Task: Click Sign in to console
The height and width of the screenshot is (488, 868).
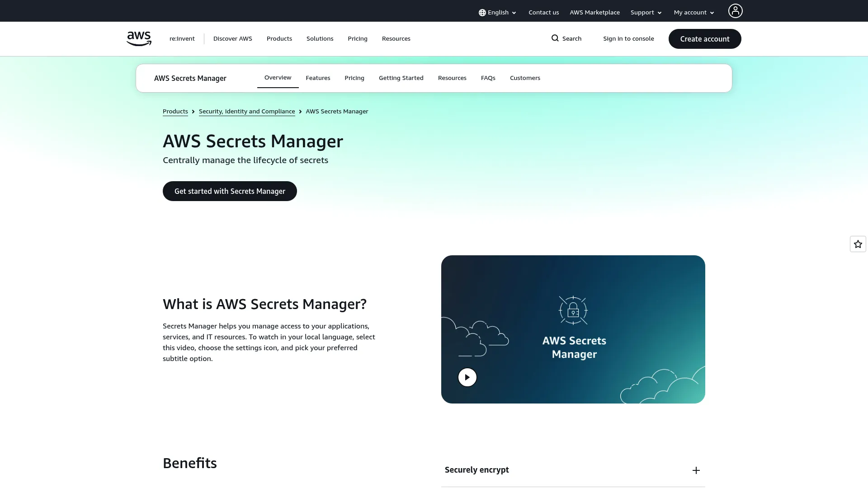Action: [628, 39]
